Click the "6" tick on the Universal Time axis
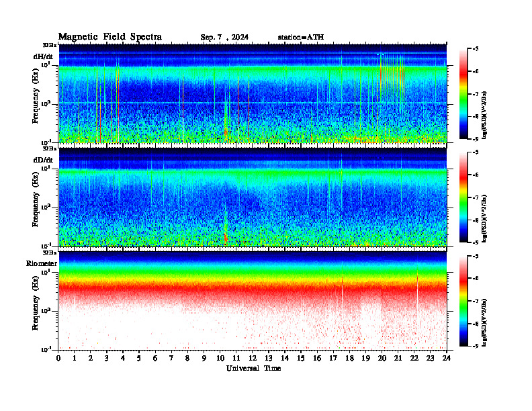532x411 pixels. coord(155,359)
